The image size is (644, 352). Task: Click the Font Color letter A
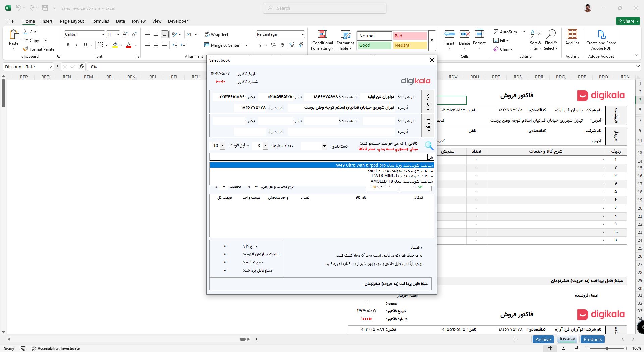tap(129, 45)
